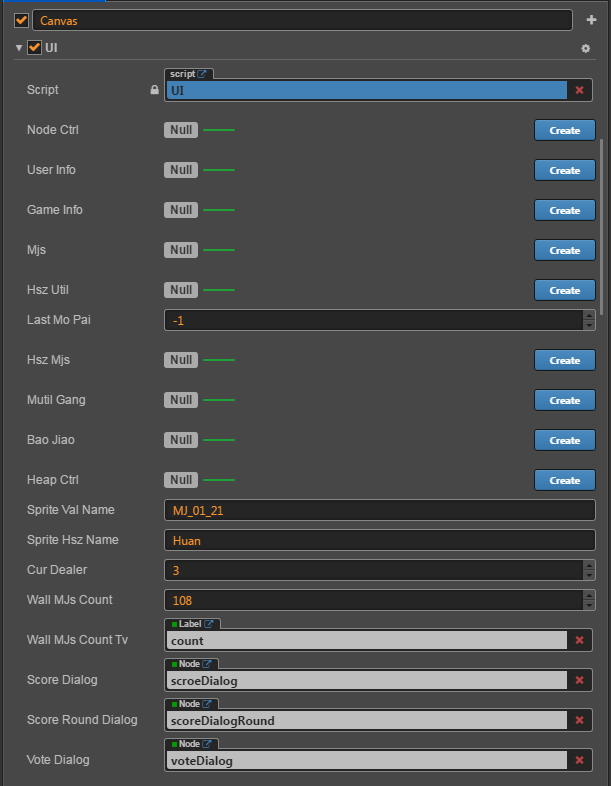Clear the Wall MJs Count Tv reference

coord(579,640)
